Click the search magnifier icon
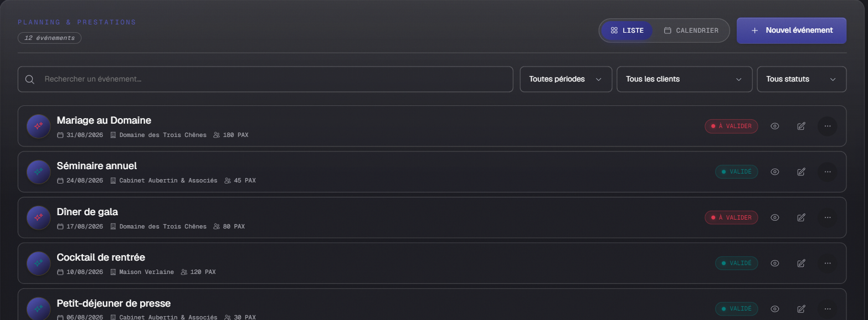 [30, 79]
